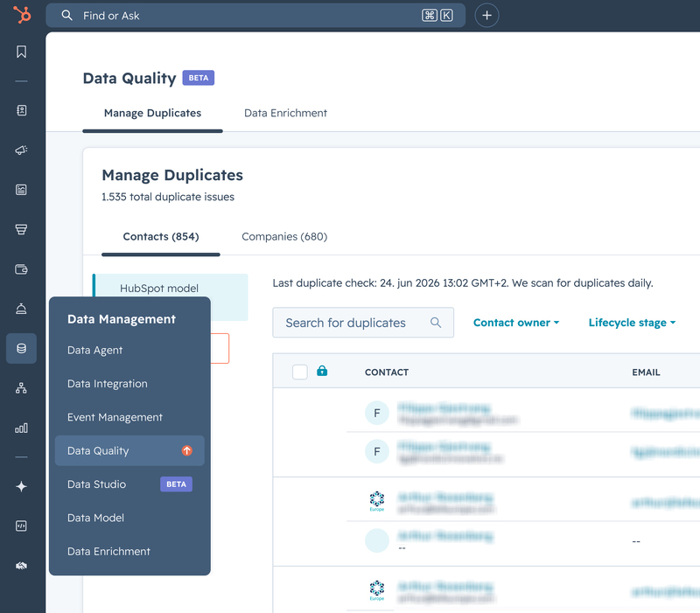This screenshot has width=700, height=613.
Task: Click the first F contact avatar
Action: click(377, 413)
